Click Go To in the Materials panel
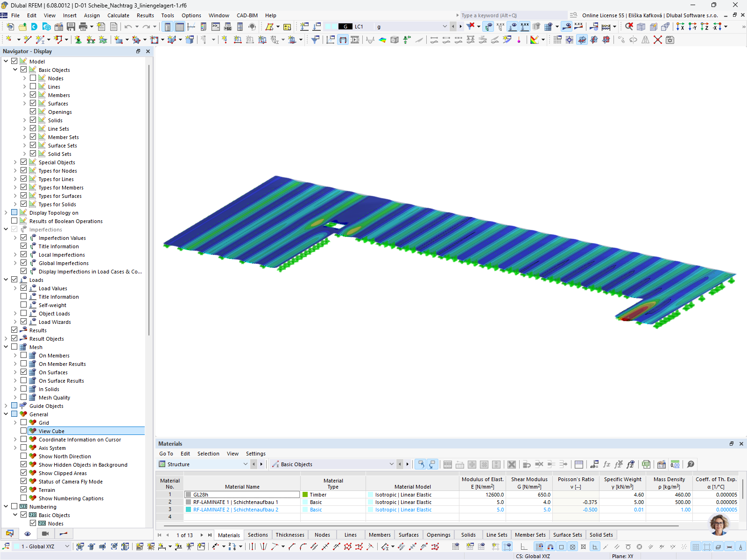The width and height of the screenshot is (747, 560). 166,453
